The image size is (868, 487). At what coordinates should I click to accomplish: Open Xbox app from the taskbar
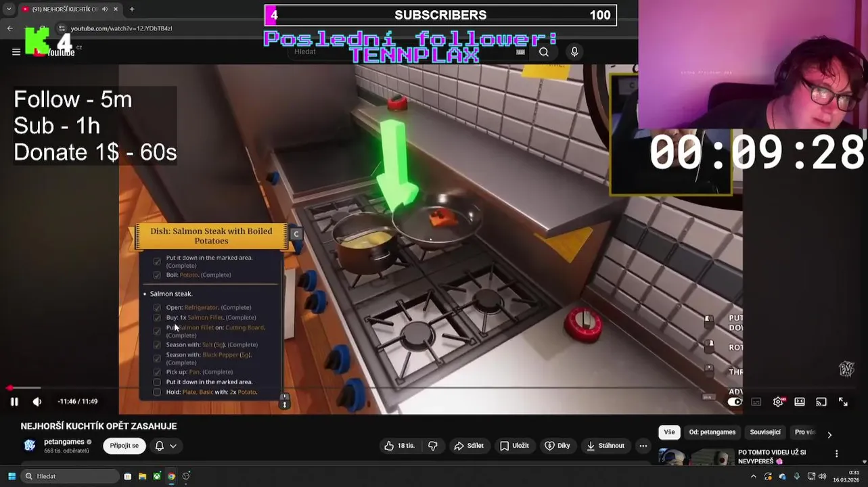(157, 476)
